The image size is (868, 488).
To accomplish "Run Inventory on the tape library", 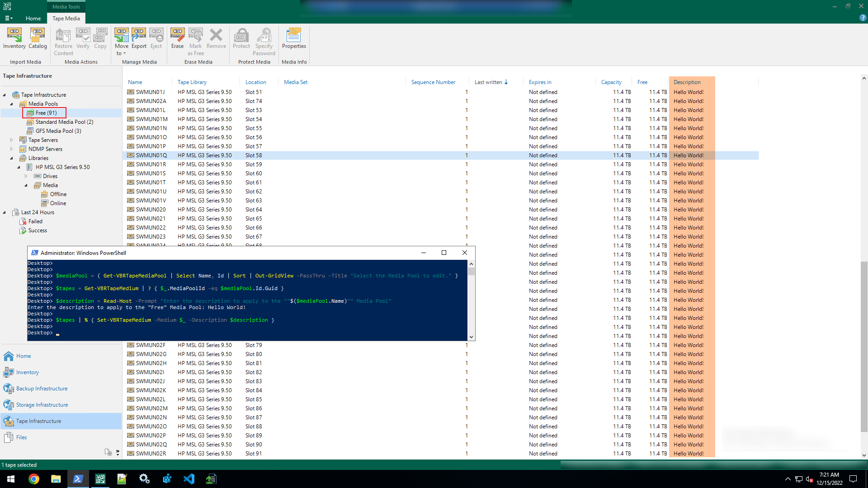I will tap(14, 40).
